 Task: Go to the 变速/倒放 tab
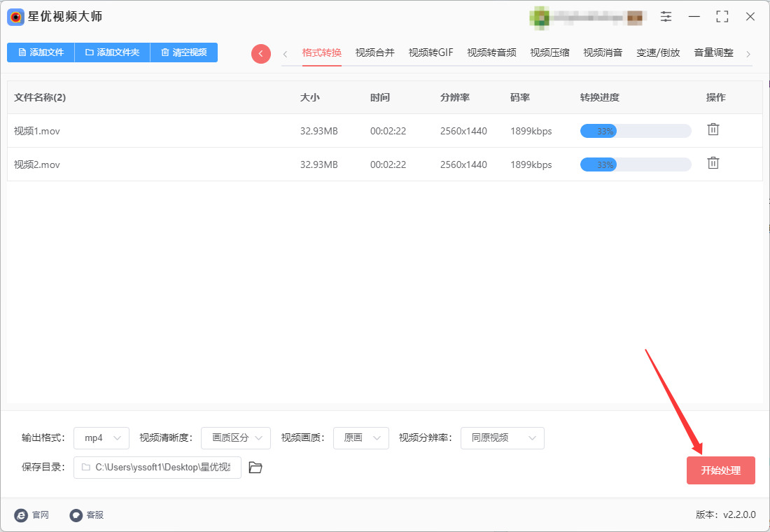coord(658,52)
